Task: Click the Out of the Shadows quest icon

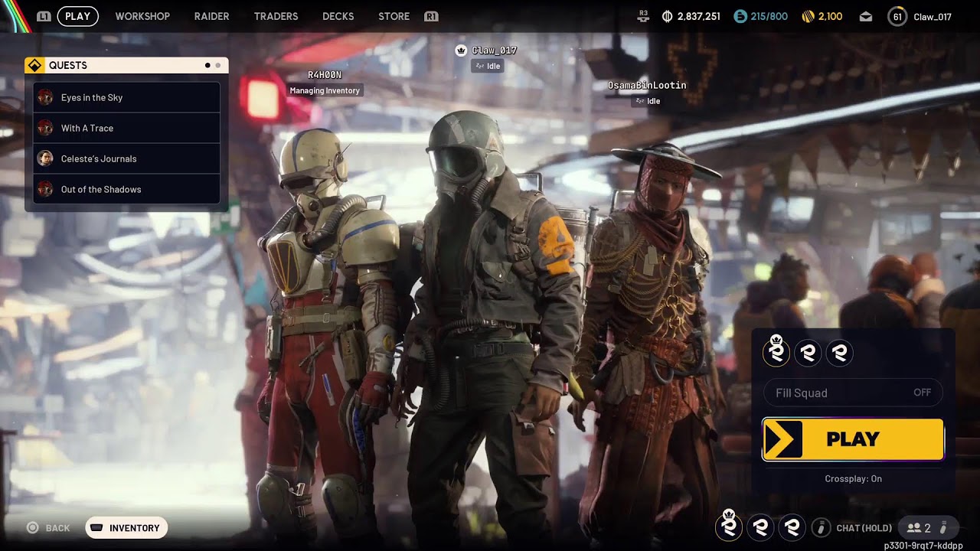Action: pyautogui.click(x=45, y=189)
